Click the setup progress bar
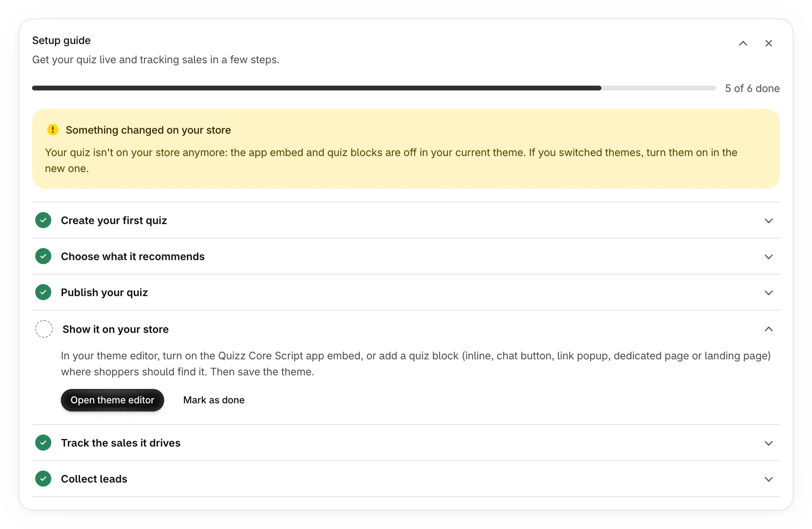 click(374, 88)
